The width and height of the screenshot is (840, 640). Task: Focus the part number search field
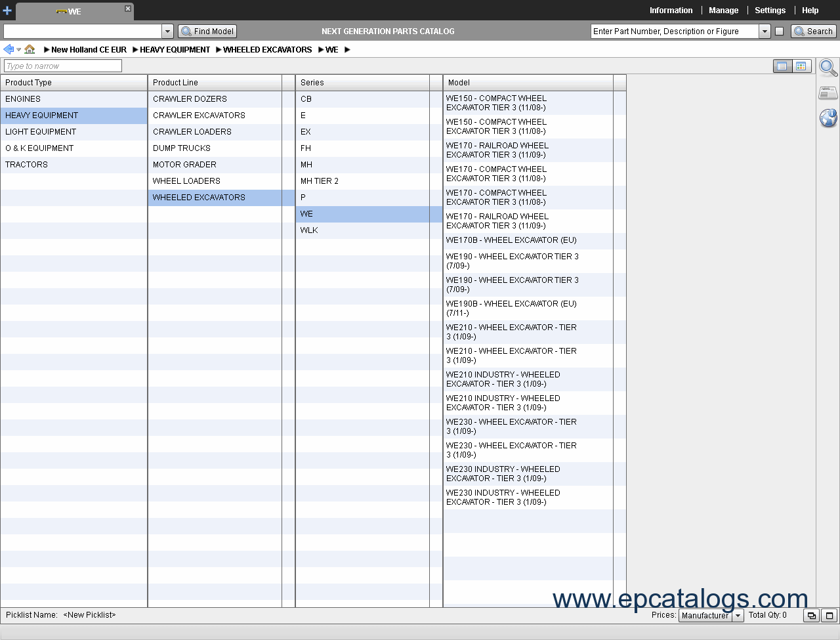coord(675,31)
